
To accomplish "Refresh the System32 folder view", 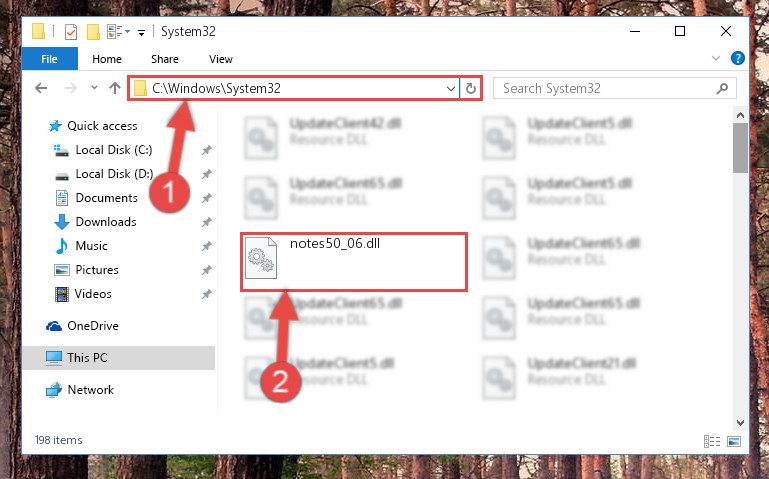I will click(x=471, y=88).
